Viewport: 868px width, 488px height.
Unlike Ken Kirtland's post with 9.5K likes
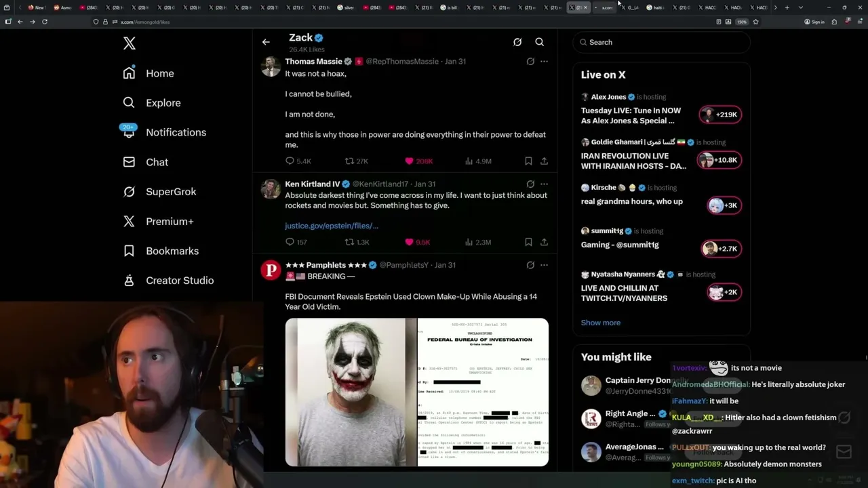[x=417, y=242]
